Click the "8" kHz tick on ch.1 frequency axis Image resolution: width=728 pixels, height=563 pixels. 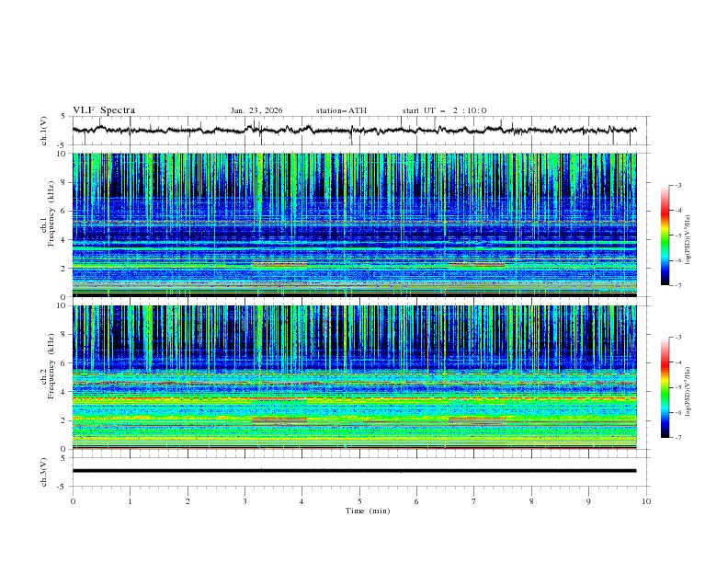(x=65, y=182)
